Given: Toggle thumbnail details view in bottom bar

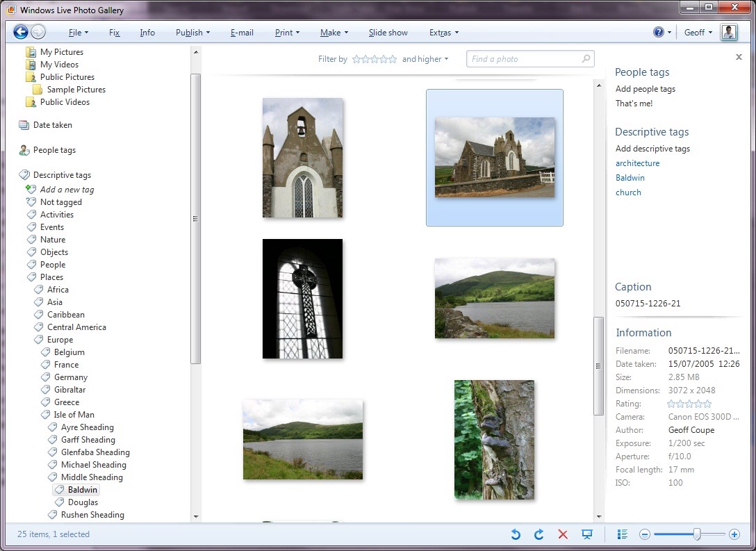Looking at the screenshot, I should (x=623, y=534).
